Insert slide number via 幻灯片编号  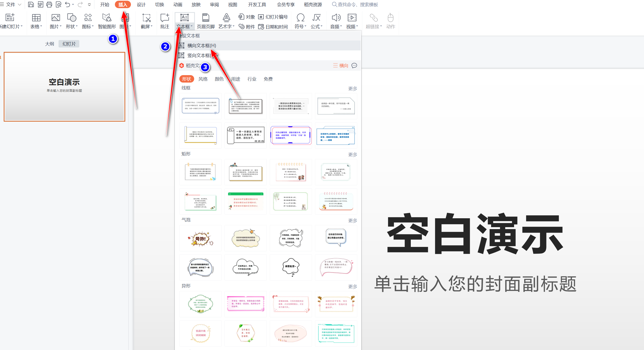coord(274,17)
